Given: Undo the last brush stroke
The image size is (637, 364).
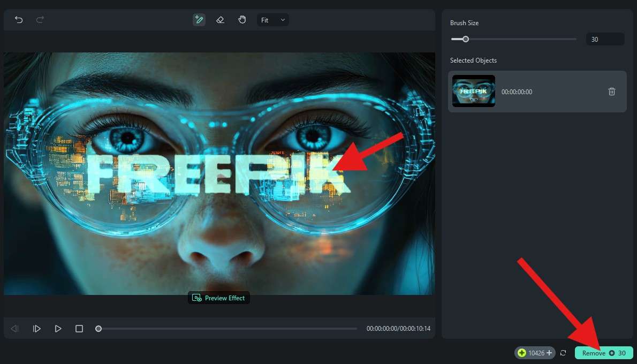Looking at the screenshot, I should click(19, 19).
